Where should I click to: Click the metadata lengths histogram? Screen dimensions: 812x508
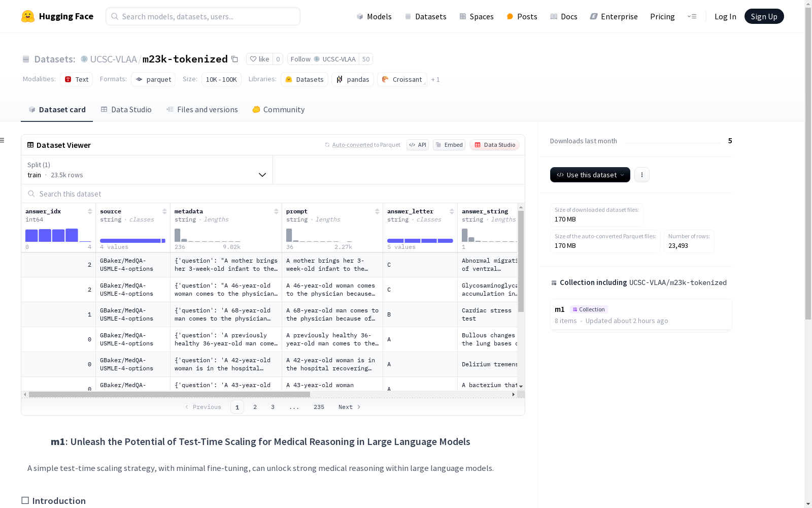[x=208, y=235]
